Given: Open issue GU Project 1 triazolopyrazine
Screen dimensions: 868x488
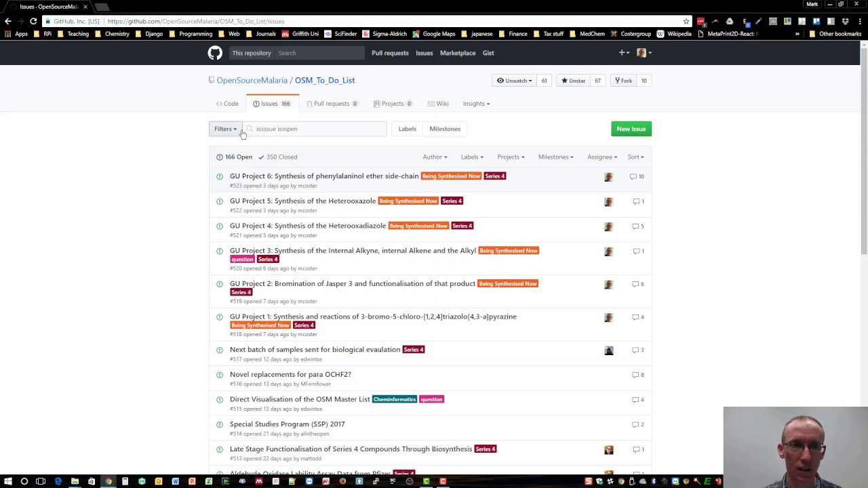Looking at the screenshot, I should point(373,317).
